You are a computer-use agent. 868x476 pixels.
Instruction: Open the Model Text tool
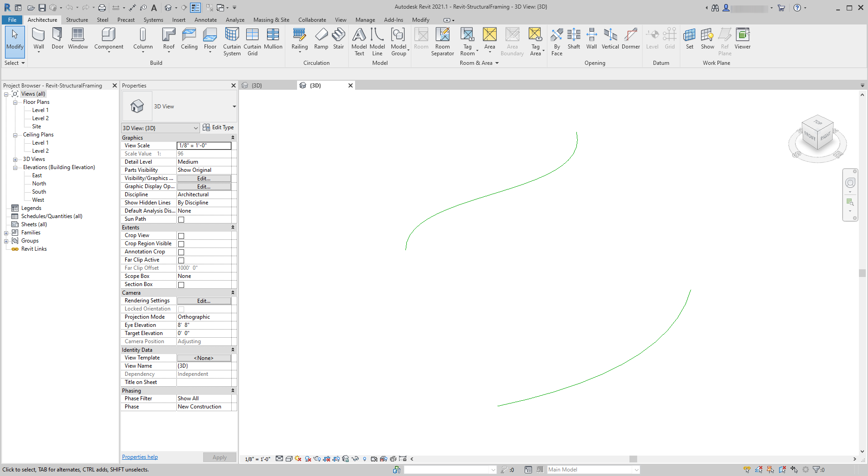[359, 40]
